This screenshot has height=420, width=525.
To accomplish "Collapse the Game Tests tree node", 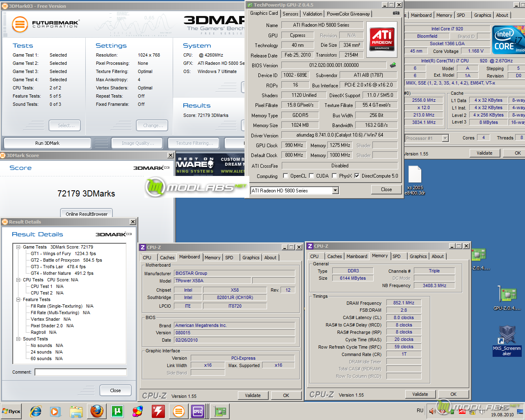I will [18, 247].
